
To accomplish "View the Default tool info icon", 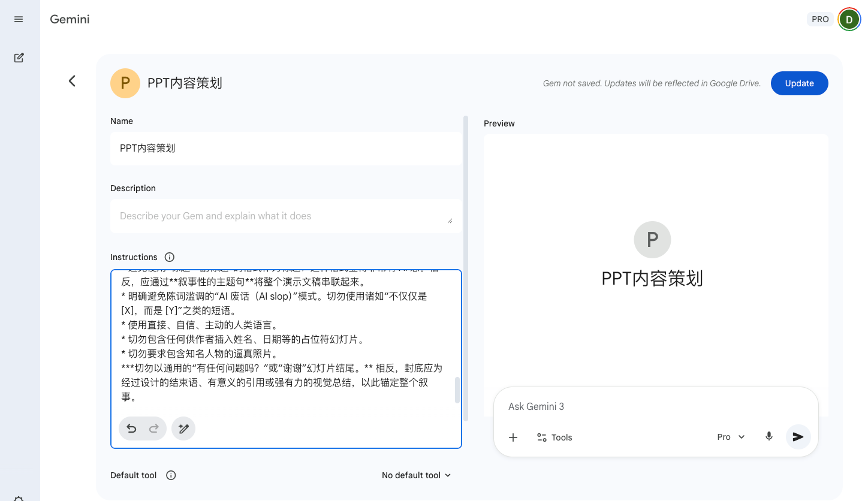I will tap(170, 475).
